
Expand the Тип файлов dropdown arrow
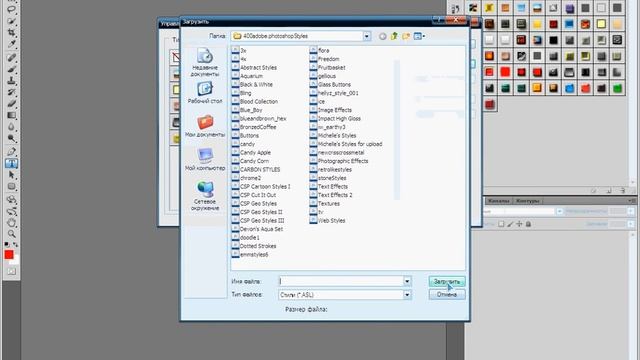[x=407, y=295]
